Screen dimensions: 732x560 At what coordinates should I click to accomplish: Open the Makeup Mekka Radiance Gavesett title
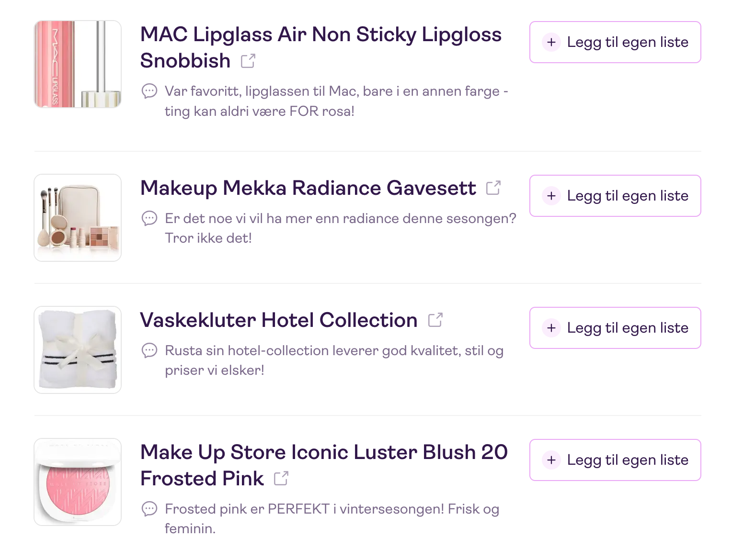308,188
